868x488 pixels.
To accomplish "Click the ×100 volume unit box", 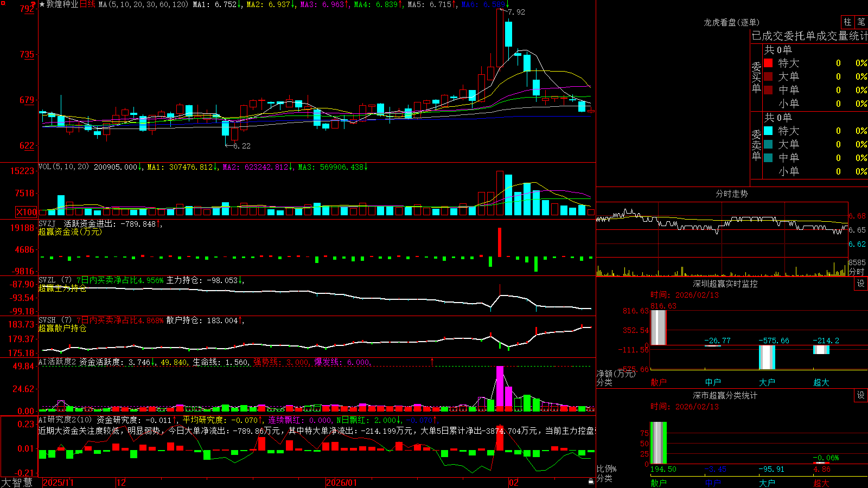I will pyautogui.click(x=27, y=212).
